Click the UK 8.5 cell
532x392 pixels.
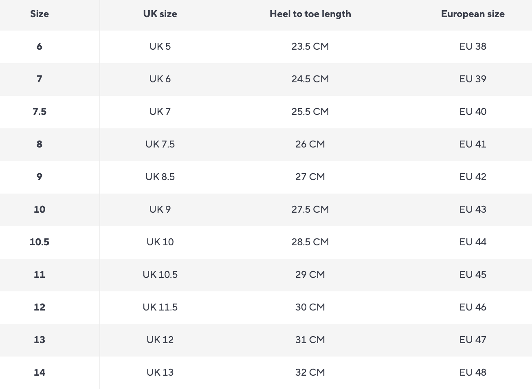160,177
